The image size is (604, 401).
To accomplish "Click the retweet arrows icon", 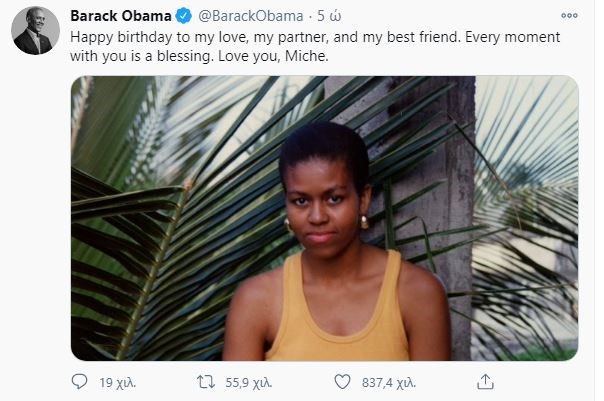I will [x=207, y=381].
